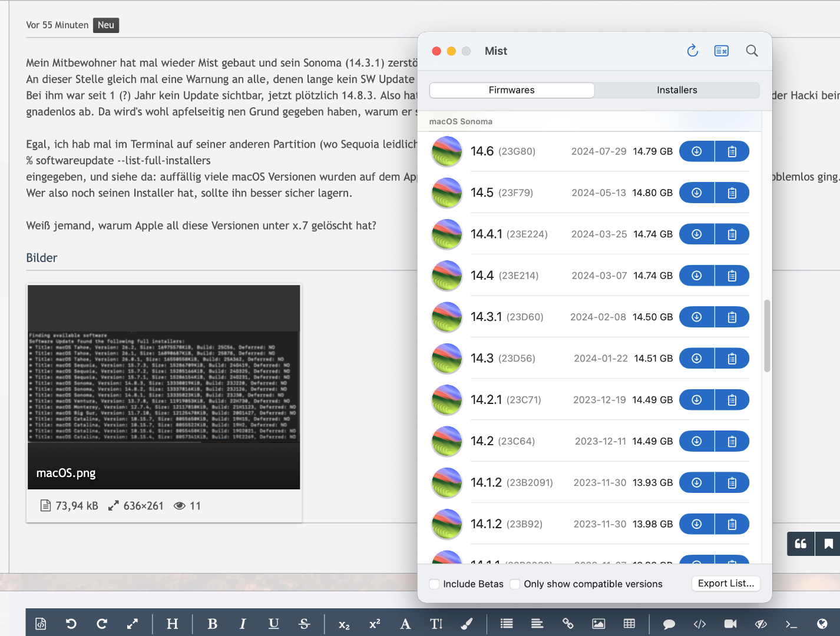The image size is (840, 636).
Task: Download the 14.1.2 (23B92) firmware
Action: [x=697, y=524]
